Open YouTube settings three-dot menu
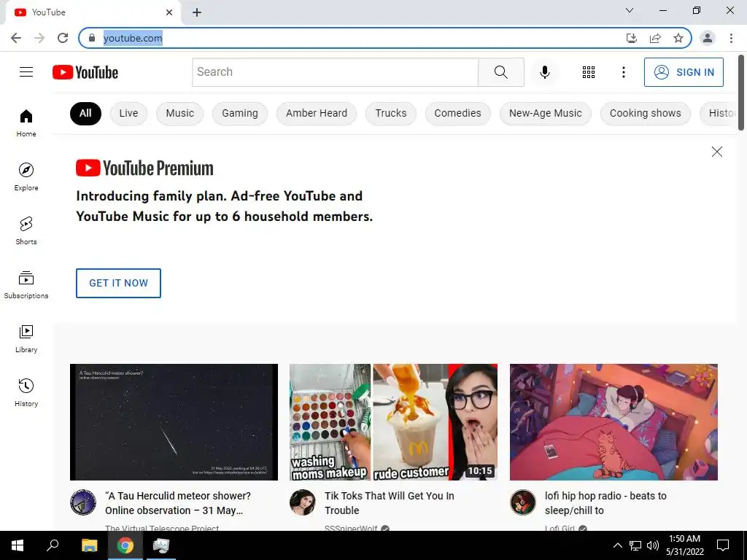Screen dimensions: 747x560 click(x=623, y=72)
